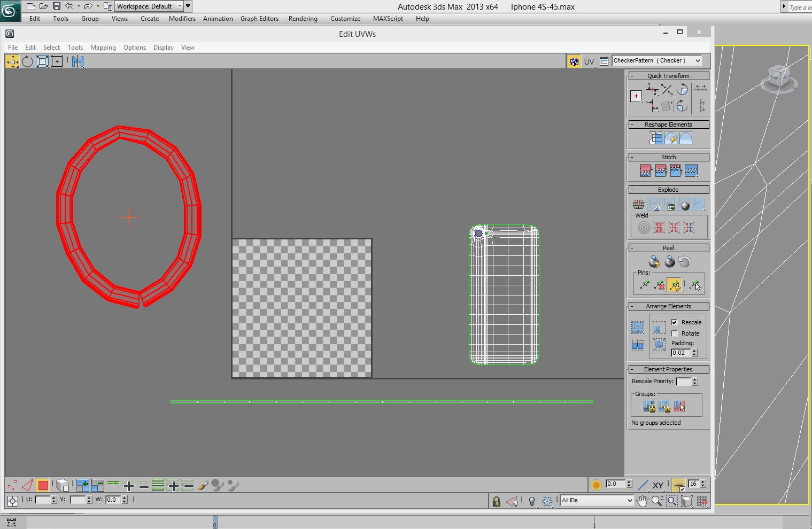Click the Freeze Selected snowflake icon
812x529 pixels.
(x=547, y=501)
